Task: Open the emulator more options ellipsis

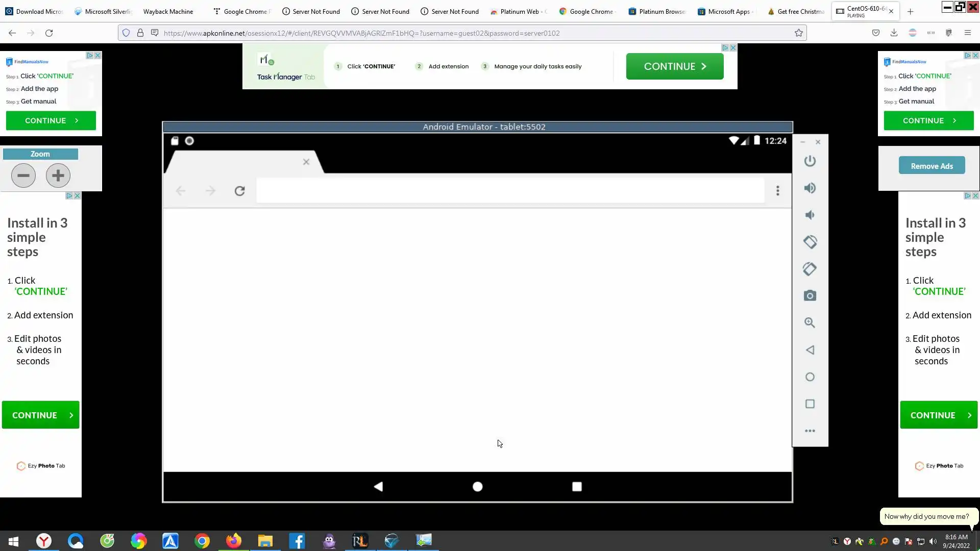Action: [x=810, y=431]
